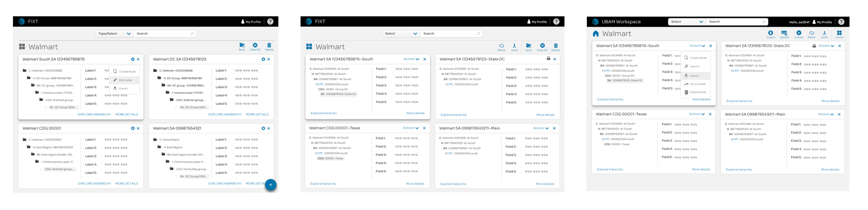
Task: Select Create Node in left window gear menu
Action: [x=124, y=72]
